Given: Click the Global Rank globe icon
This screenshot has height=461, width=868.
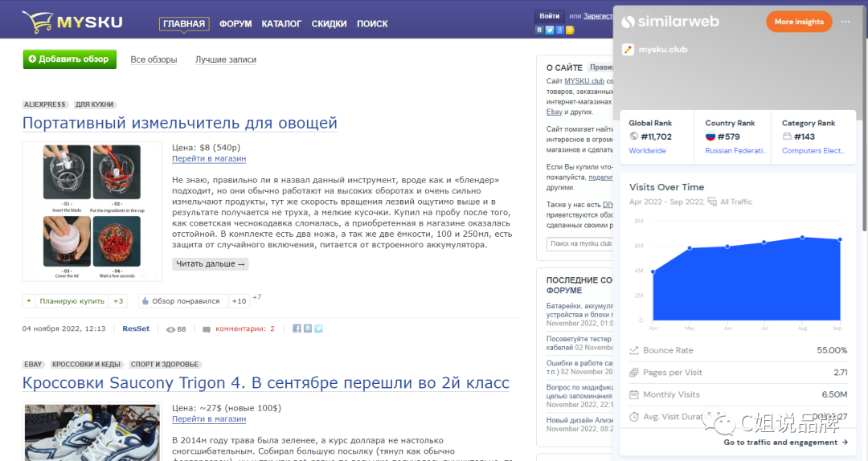Looking at the screenshot, I should tap(634, 137).
